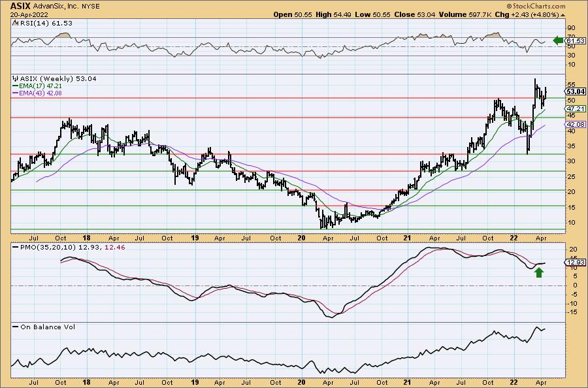Click the Volume 597.7K value
588x388 pixels.
pyautogui.click(x=465, y=14)
